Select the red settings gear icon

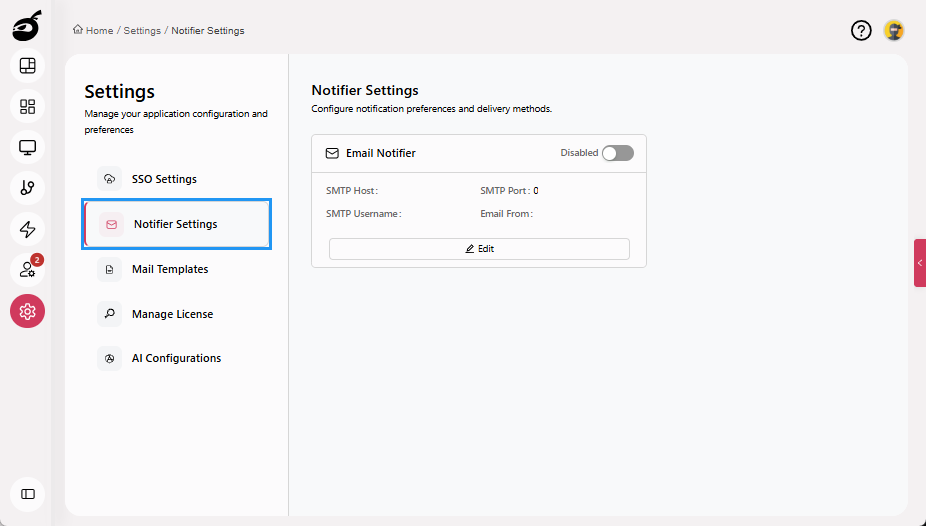tap(27, 311)
